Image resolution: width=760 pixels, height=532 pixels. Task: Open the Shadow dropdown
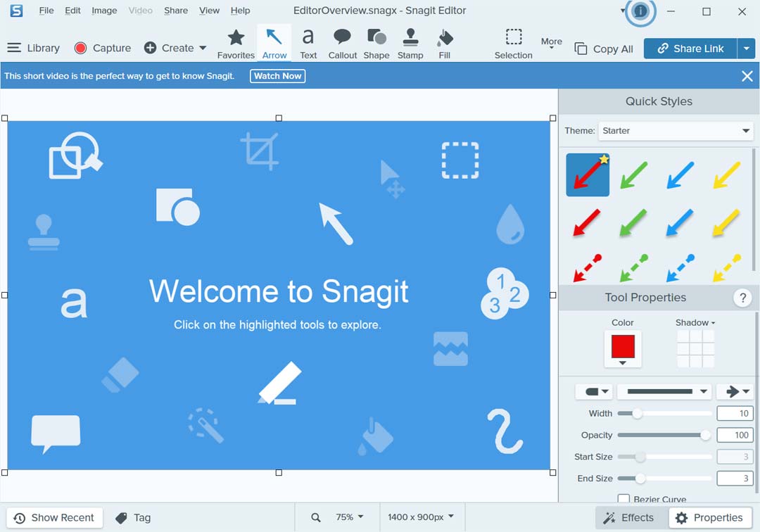tap(695, 323)
